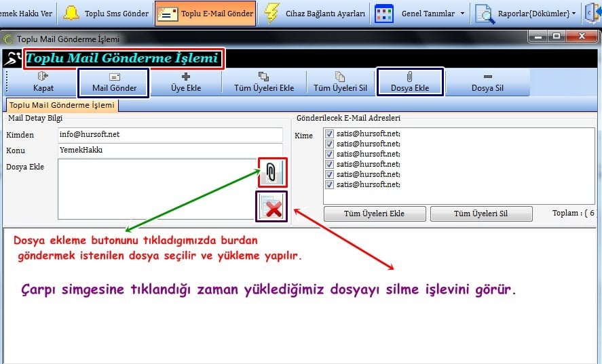Click Dosya Ekle paperclip toolbar button
Screen dimensions: 602x364
point(410,82)
